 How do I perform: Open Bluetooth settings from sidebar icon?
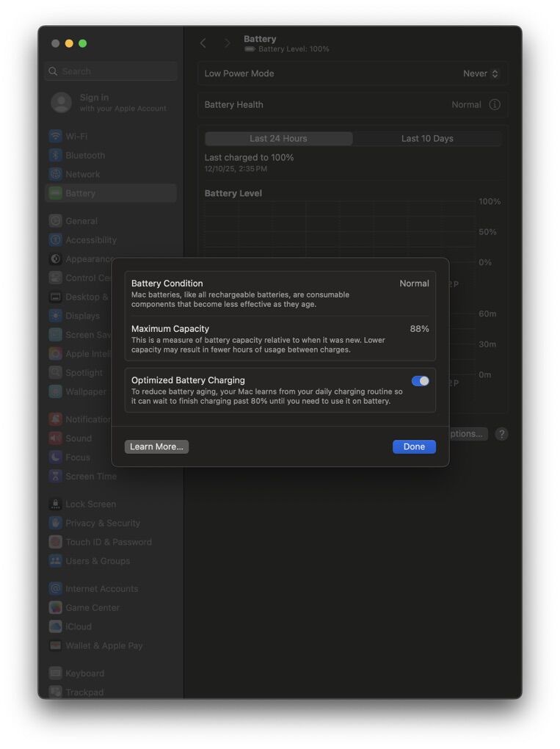(x=56, y=156)
